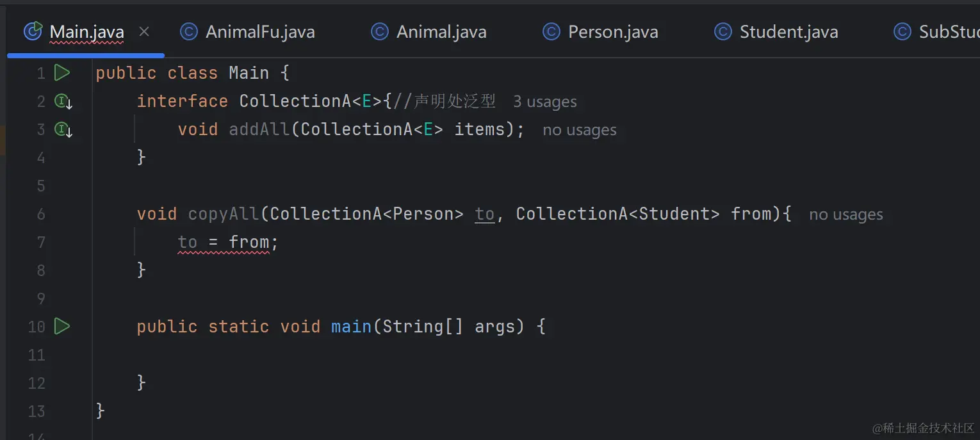
Task: Click the Main.java class file icon
Action: (33, 31)
